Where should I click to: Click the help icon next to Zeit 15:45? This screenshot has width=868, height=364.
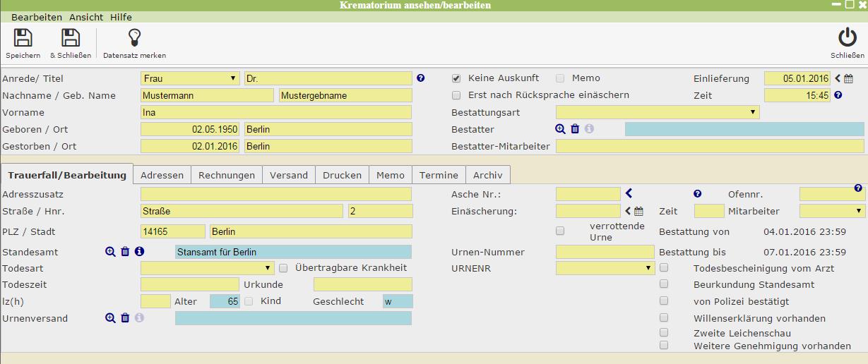point(838,95)
